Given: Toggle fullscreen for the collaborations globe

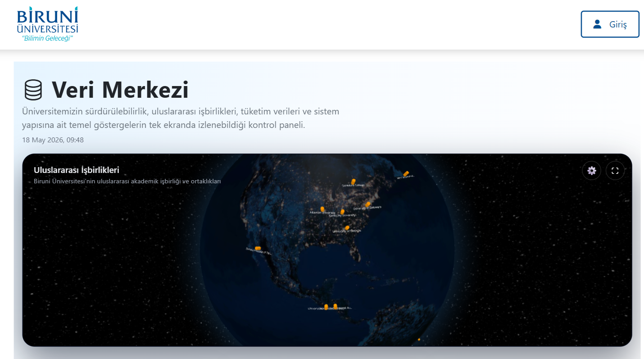Looking at the screenshot, I should (615, 171).
